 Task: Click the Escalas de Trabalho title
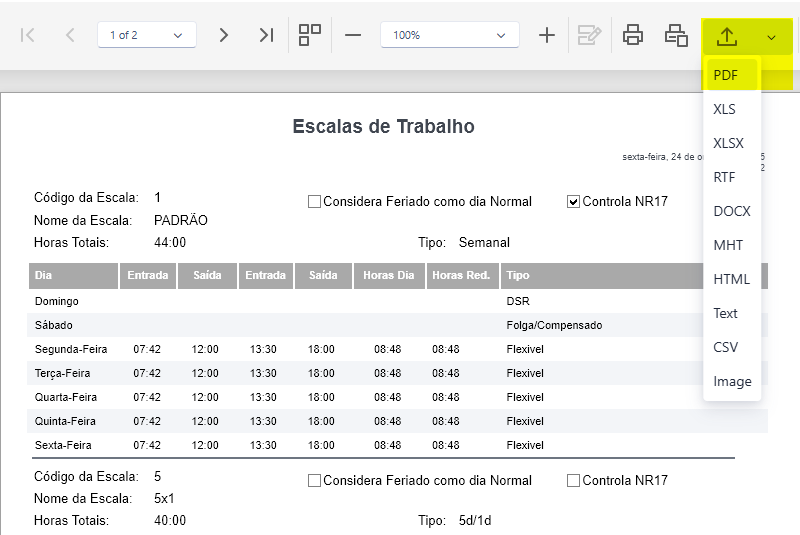pos(384,126)
